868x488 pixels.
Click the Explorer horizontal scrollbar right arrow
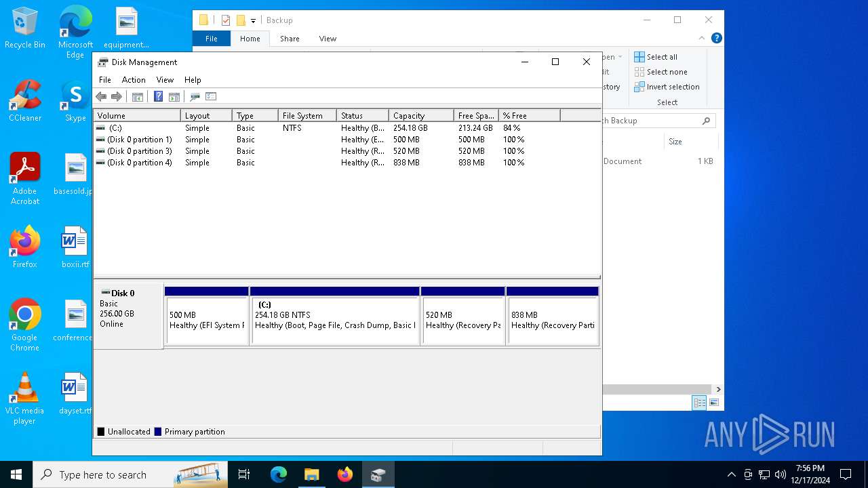[x=718, y=389]
